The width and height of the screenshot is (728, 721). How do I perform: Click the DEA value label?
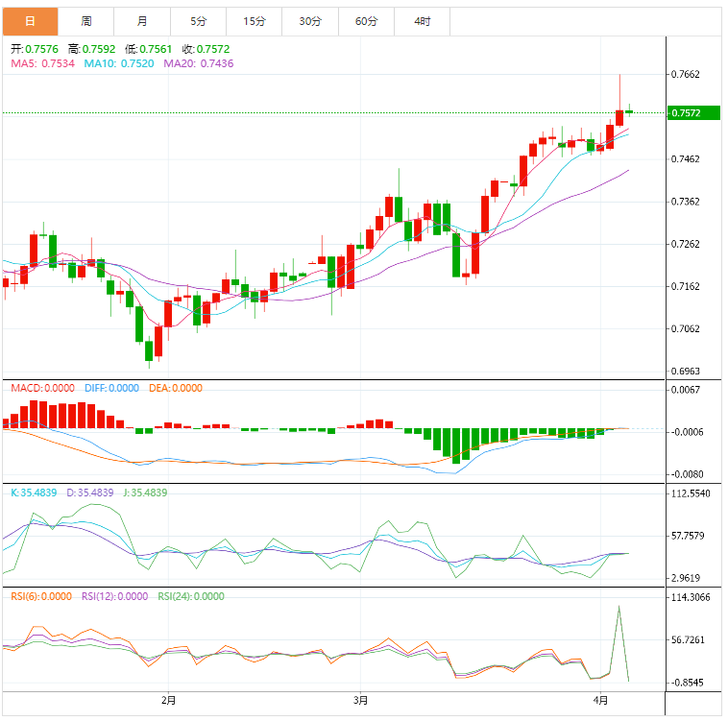pyautogui.click(x=175, y=388)
